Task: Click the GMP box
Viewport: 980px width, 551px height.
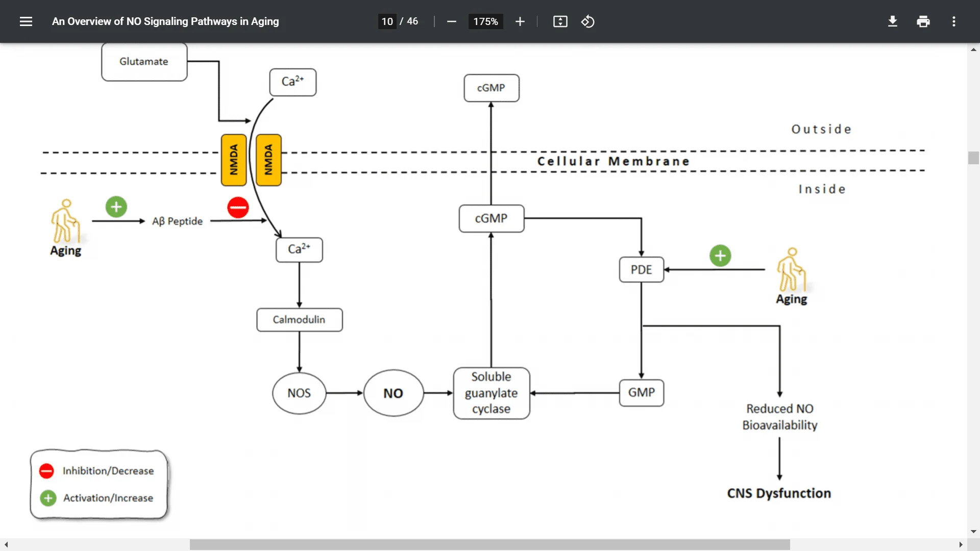Action: [x=641, y=392]
